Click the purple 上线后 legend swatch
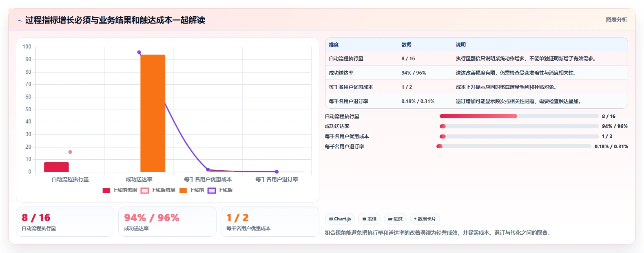The image size is (644, 253). pyautogui.click(x=212, y=190)
